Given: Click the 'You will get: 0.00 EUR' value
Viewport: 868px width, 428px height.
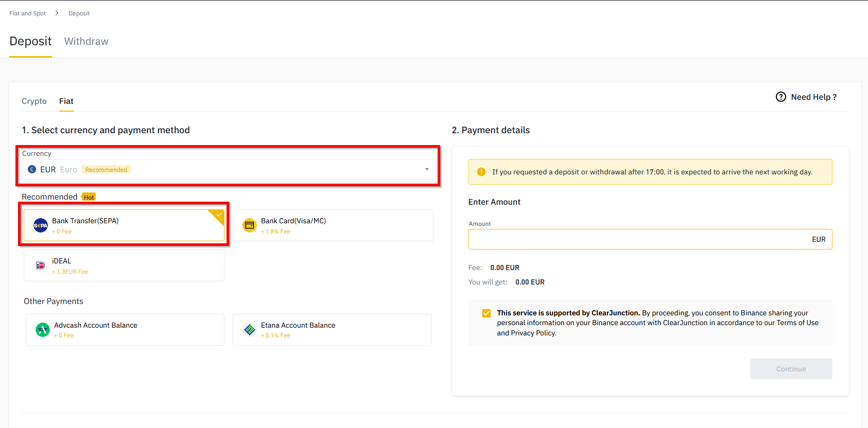Looking at the screenshot, I should click(x=530, y=282).
